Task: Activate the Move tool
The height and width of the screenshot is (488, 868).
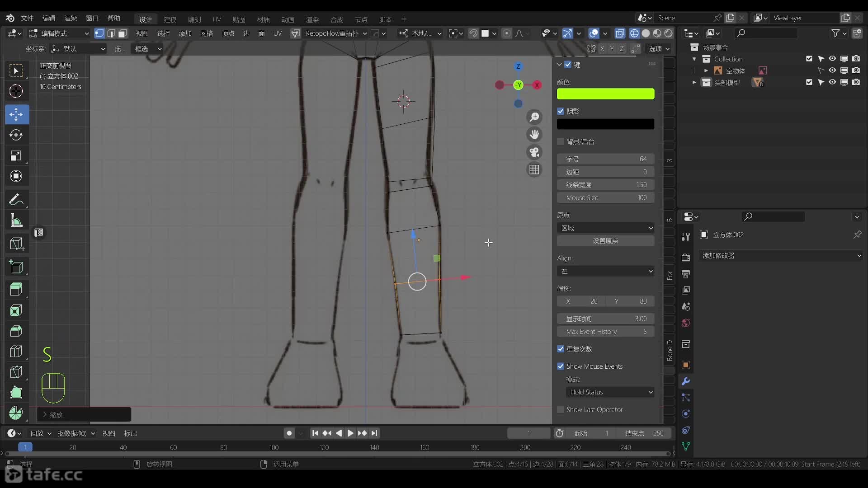Action: click(x=16, y=114)
